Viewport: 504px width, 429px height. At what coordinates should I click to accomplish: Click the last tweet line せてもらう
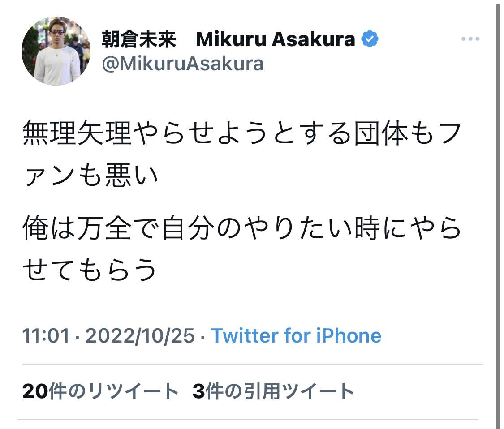click(90, 269)
